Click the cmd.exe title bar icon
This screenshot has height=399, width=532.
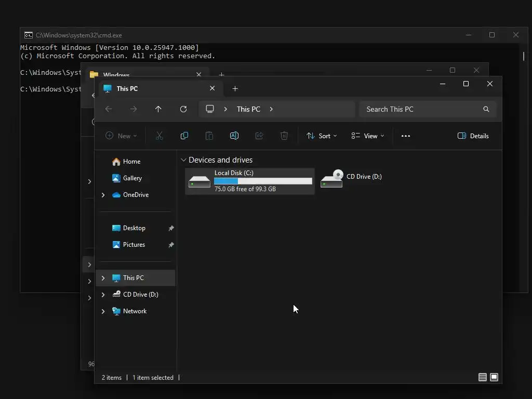point(29,35)
